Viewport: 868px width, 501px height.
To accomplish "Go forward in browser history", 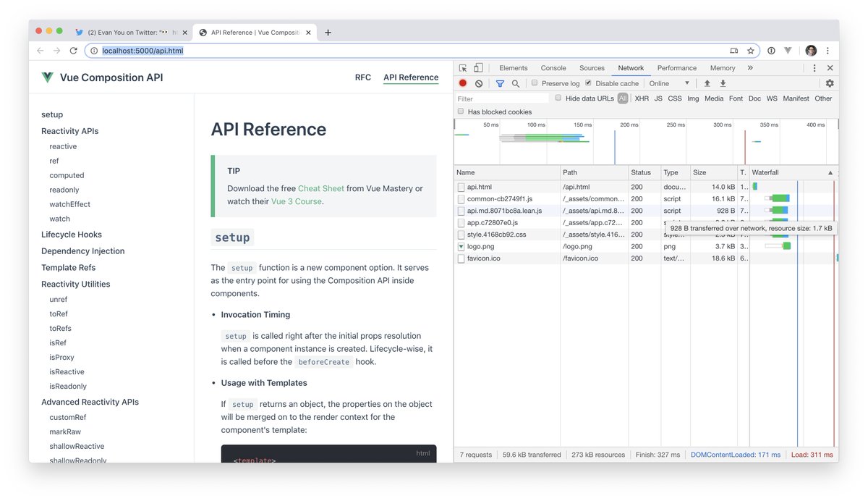I will pos(56,51).
